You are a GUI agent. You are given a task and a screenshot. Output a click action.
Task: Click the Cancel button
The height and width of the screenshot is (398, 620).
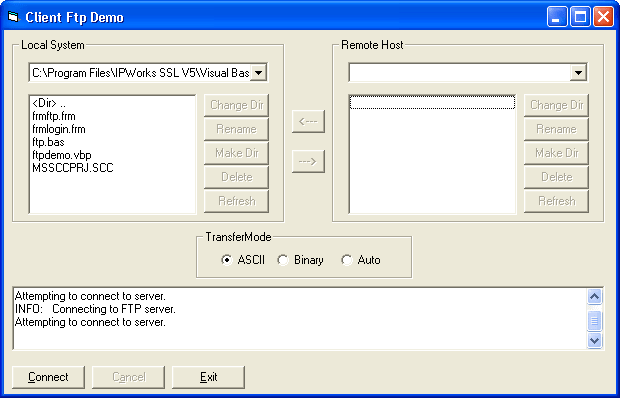(129, 377)
